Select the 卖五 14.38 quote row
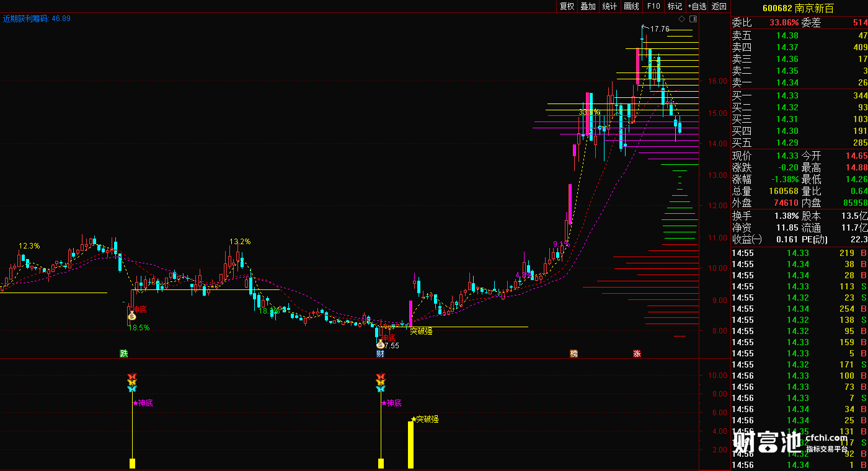This screenshot has width=868, height=471. tap(800, 35)
